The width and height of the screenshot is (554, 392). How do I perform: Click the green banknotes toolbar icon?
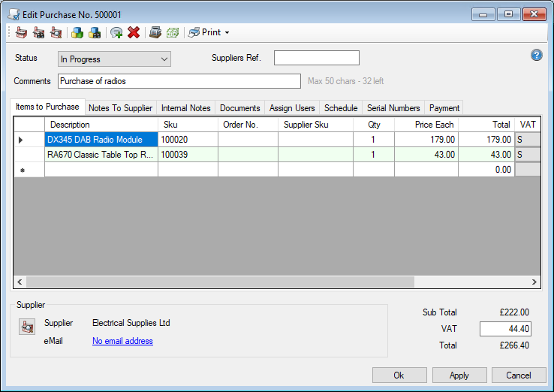[173, 32]
